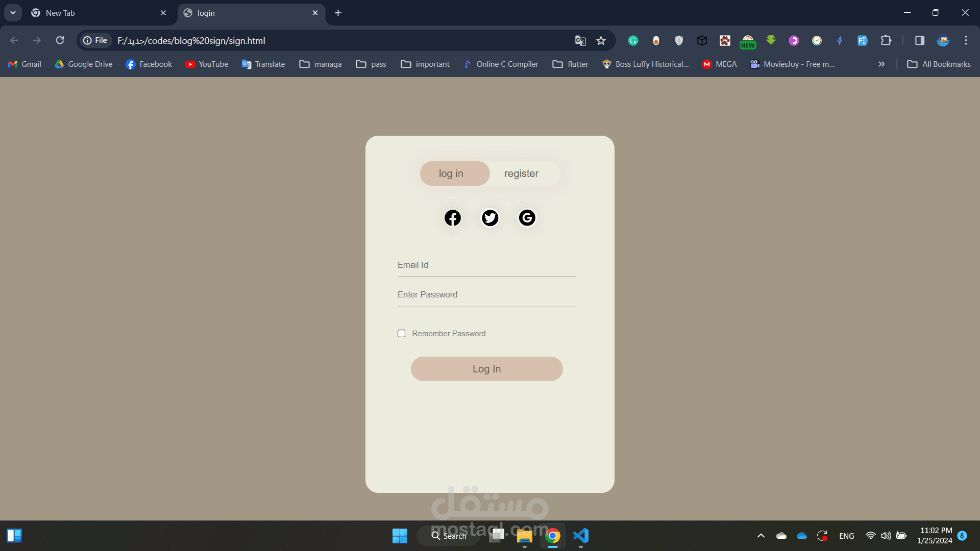Open the Online C Compiler bookmark

click(501, 64)
